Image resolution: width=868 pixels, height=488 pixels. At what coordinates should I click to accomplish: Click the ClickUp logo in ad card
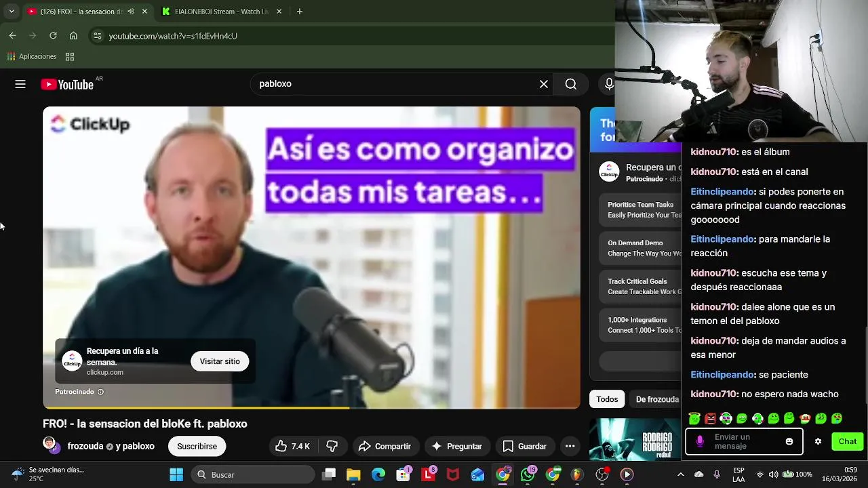pyautogui.click(x=72, y=361)
